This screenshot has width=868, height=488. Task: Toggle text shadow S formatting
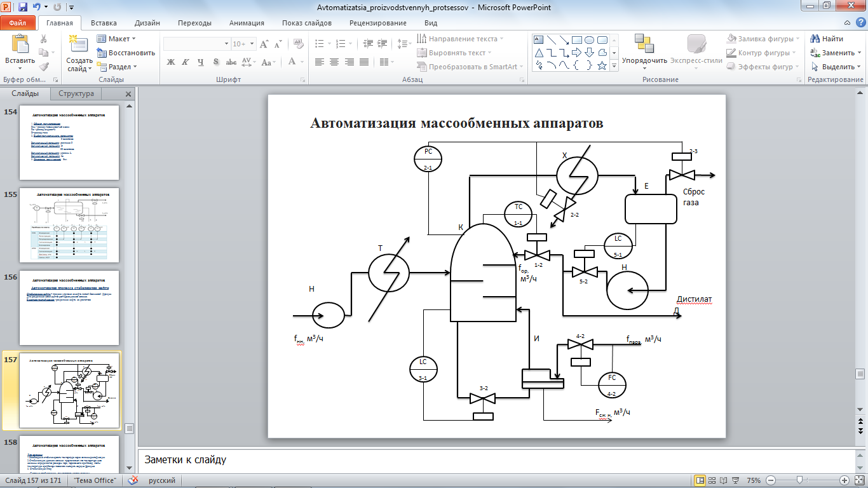coord(216,62)
